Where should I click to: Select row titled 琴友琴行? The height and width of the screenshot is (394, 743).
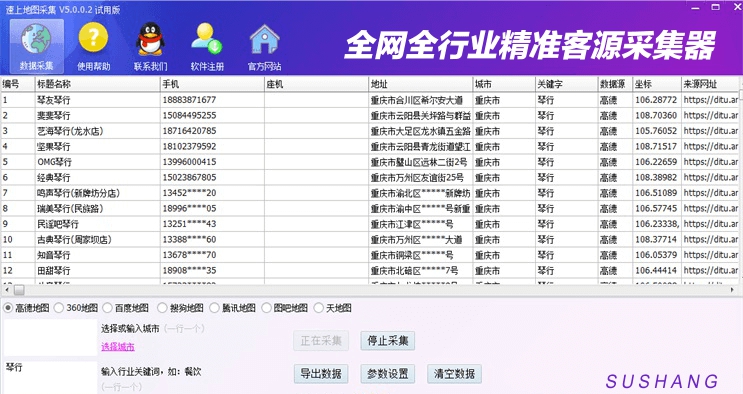(370, 100)
